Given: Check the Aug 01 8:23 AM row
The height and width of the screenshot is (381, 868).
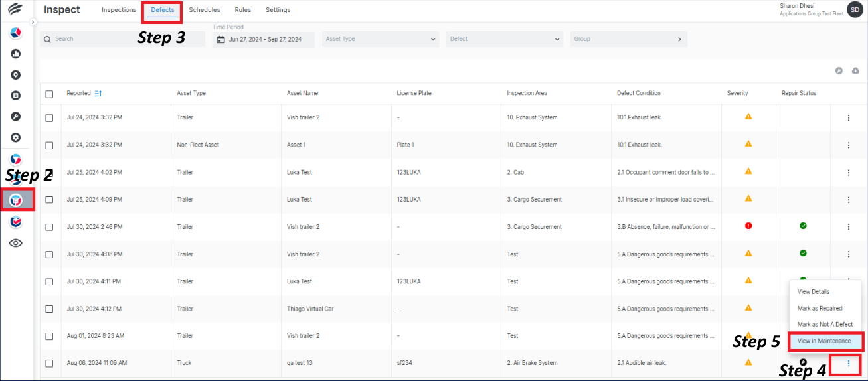Looking at the screenshot, I should tap(49, 336).
